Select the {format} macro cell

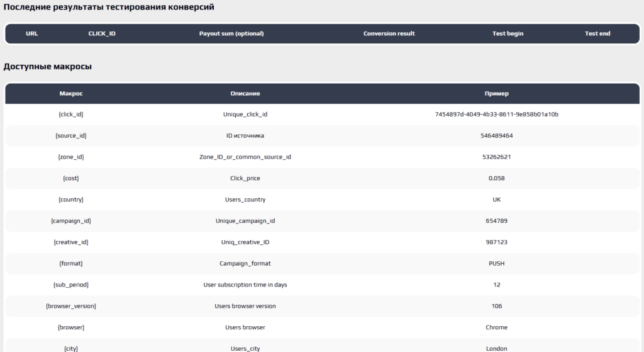[x=71, y=264]
